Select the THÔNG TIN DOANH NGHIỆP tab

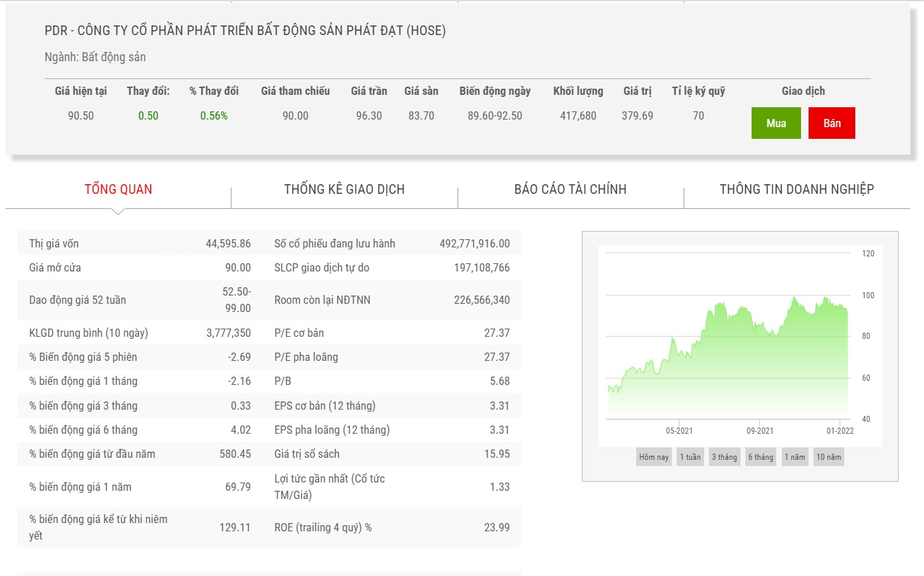click(796, 190)
